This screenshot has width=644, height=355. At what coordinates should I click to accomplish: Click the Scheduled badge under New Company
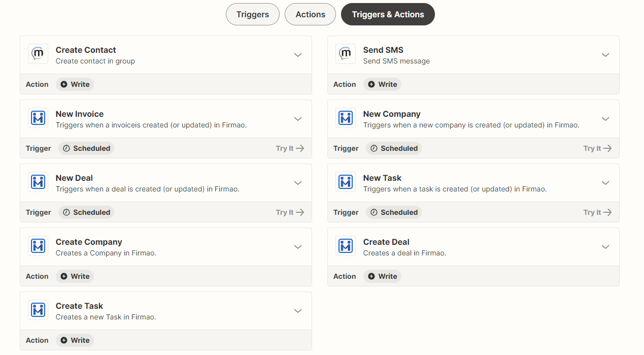394,148
